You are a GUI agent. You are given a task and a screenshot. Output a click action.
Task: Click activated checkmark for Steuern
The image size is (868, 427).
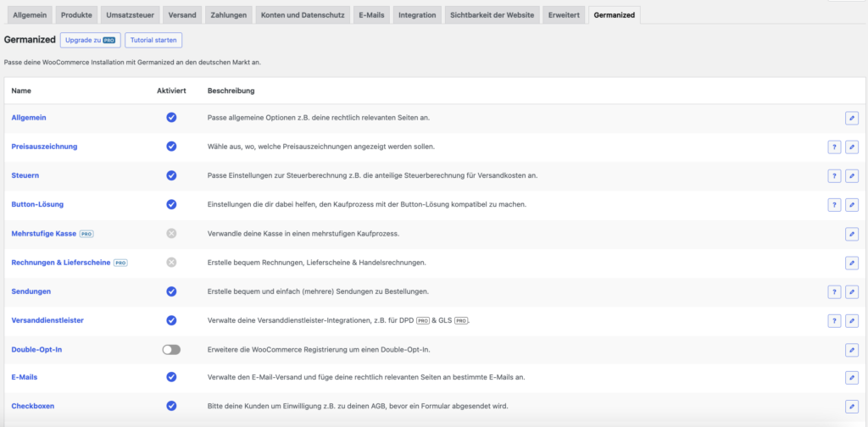click(x=171, y=175)
